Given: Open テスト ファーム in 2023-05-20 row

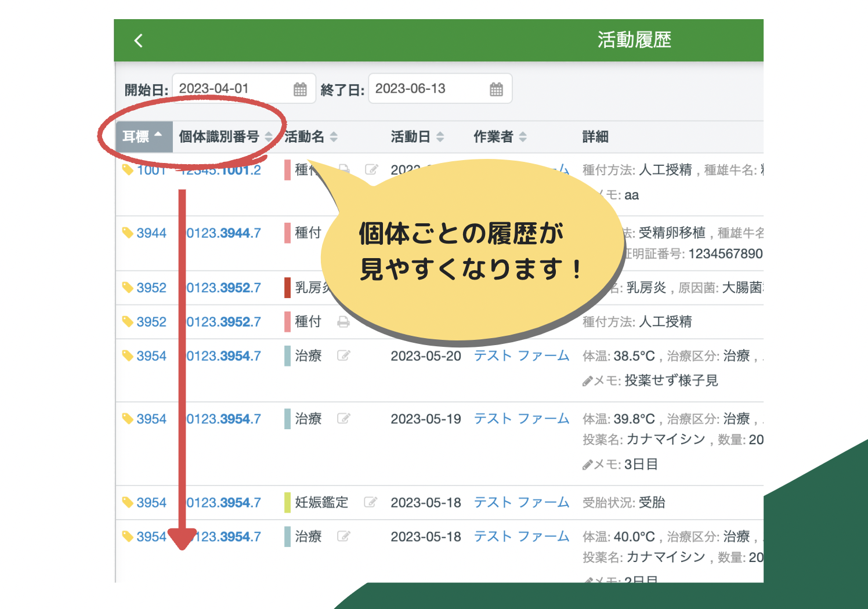Looking at the screenshot, I should 522,356.
